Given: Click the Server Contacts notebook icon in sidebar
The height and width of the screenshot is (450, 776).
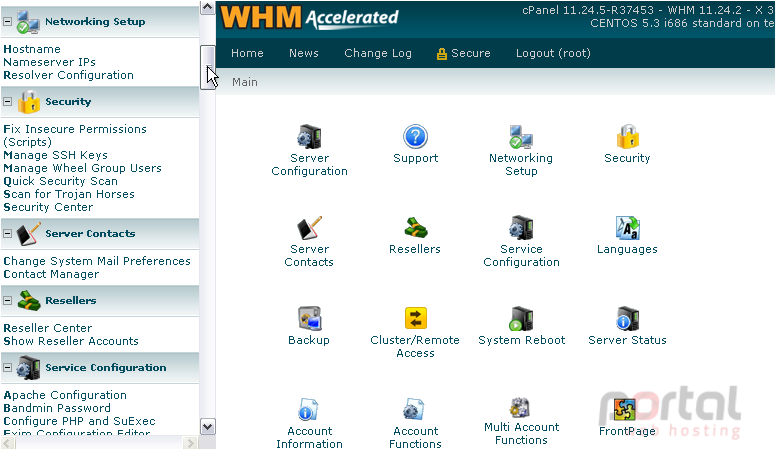Looking at the screenshot, I should [29, 234].
